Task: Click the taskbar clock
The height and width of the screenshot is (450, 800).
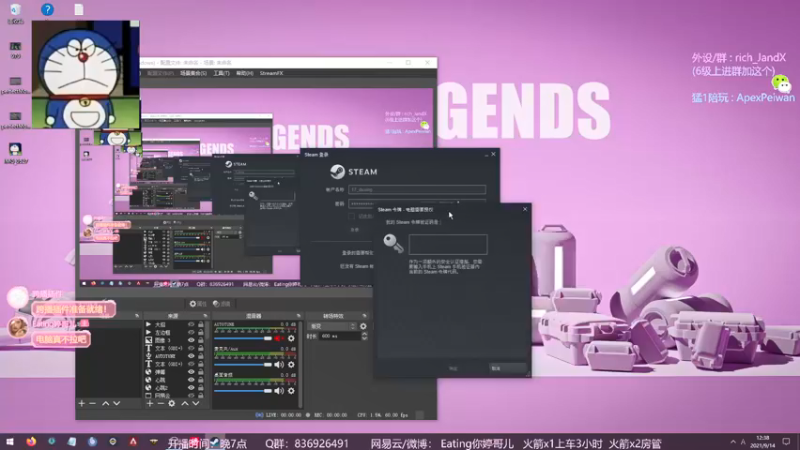Action: coord(763,442)
